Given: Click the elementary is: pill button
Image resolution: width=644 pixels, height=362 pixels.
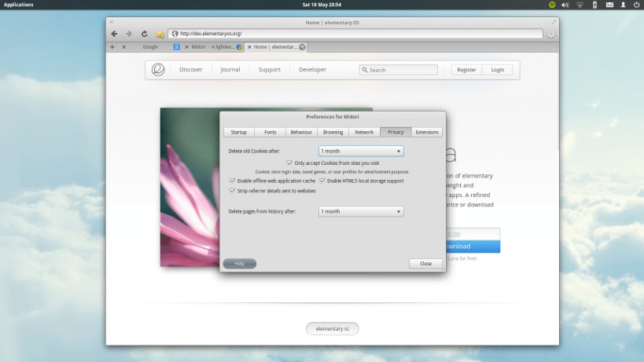Looking at the screenshot, I should coord(333,329).
